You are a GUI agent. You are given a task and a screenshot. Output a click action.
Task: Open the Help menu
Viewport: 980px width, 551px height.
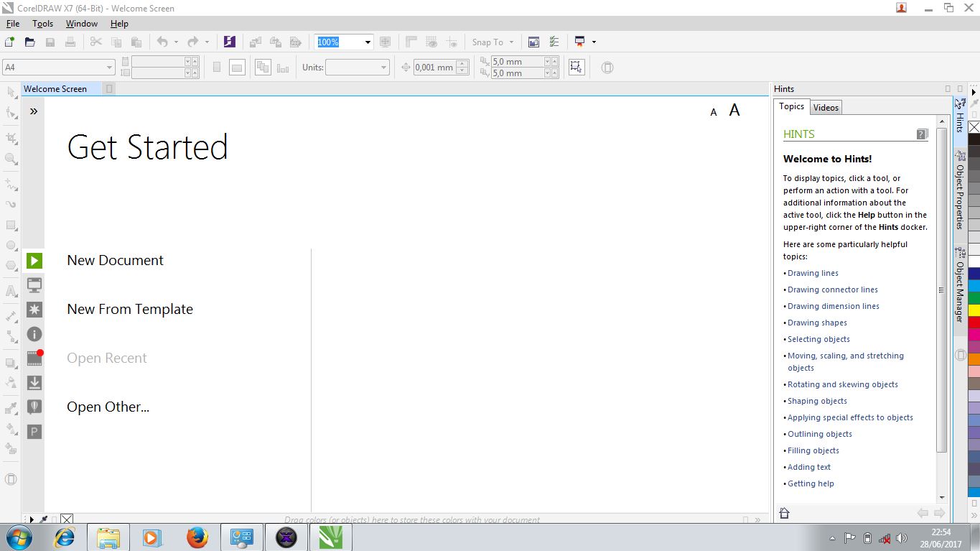coord(119,24)
